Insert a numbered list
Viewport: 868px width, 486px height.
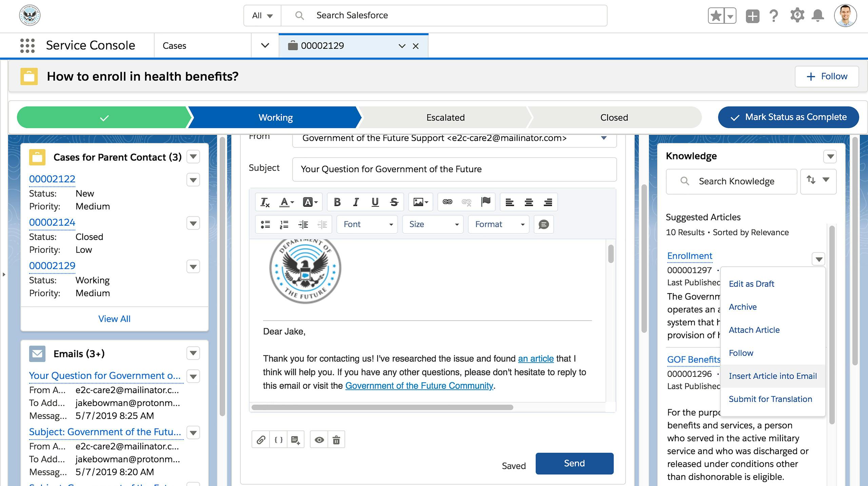(x=284, y=224)
